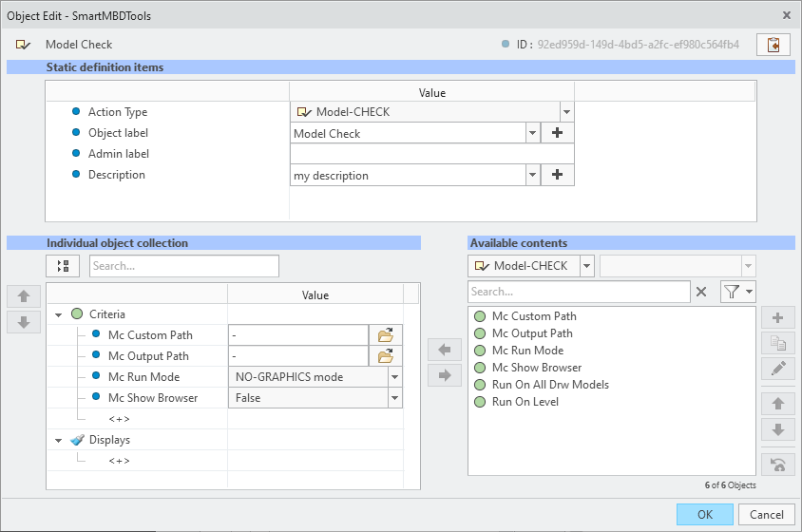Select Mc Run Mode in Available contents list
The height and width of the screenshot is (532, 802).
click(527, 351)
